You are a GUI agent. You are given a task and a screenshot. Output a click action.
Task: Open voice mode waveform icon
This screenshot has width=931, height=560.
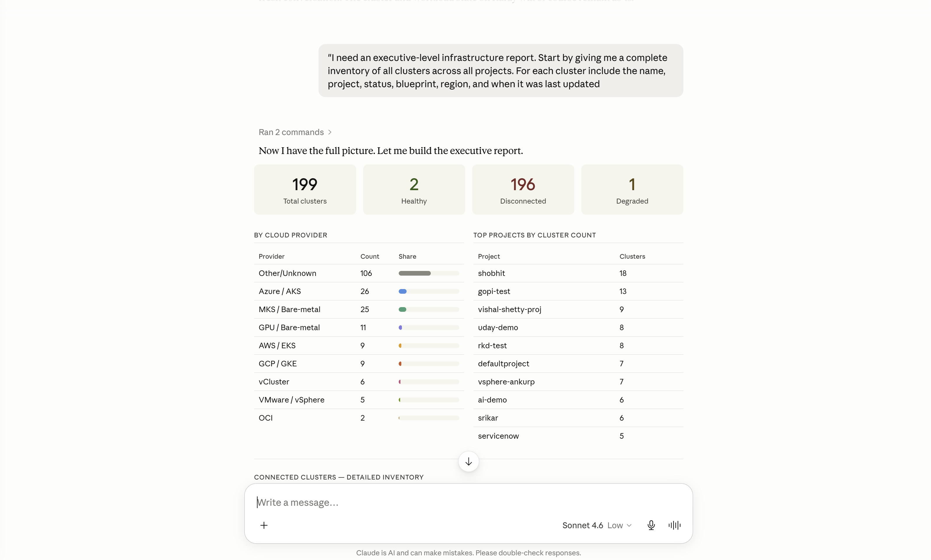(674, 525)
